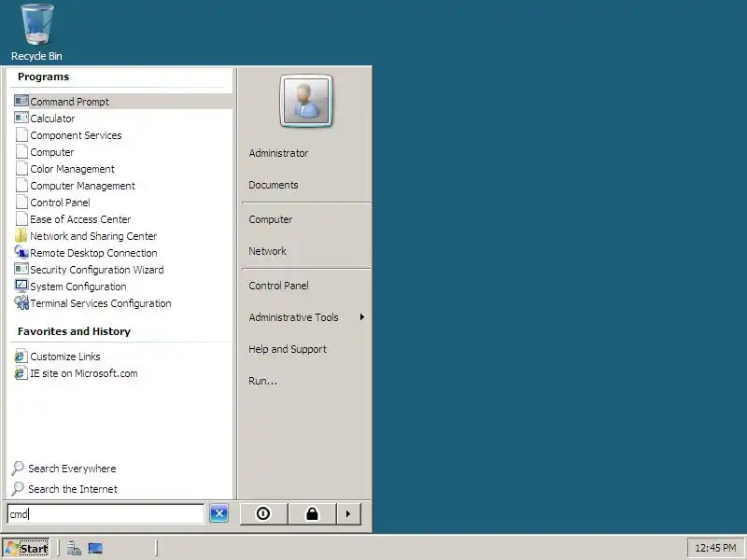This screenshot has width=747, height=560.
Task: Click the Calculator program icon
Action: pos(21,118)
